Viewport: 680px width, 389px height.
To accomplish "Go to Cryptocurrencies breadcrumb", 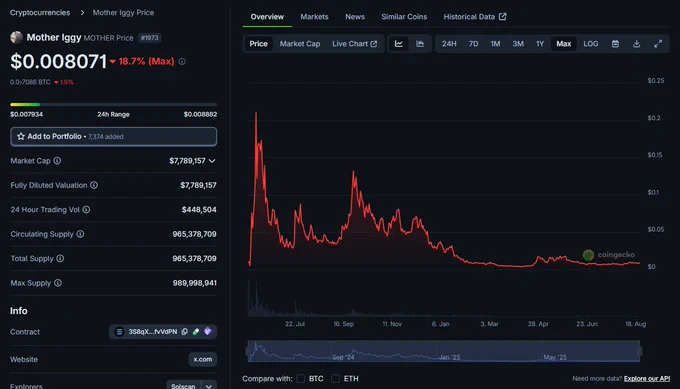I will point(40,13).
